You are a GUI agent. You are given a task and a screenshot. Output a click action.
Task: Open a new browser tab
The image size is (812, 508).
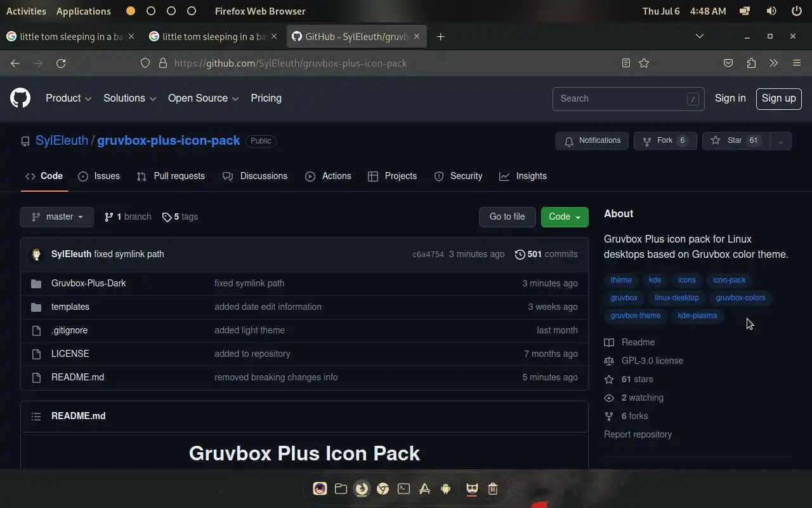pyautogui.click(x=440, y=37)
